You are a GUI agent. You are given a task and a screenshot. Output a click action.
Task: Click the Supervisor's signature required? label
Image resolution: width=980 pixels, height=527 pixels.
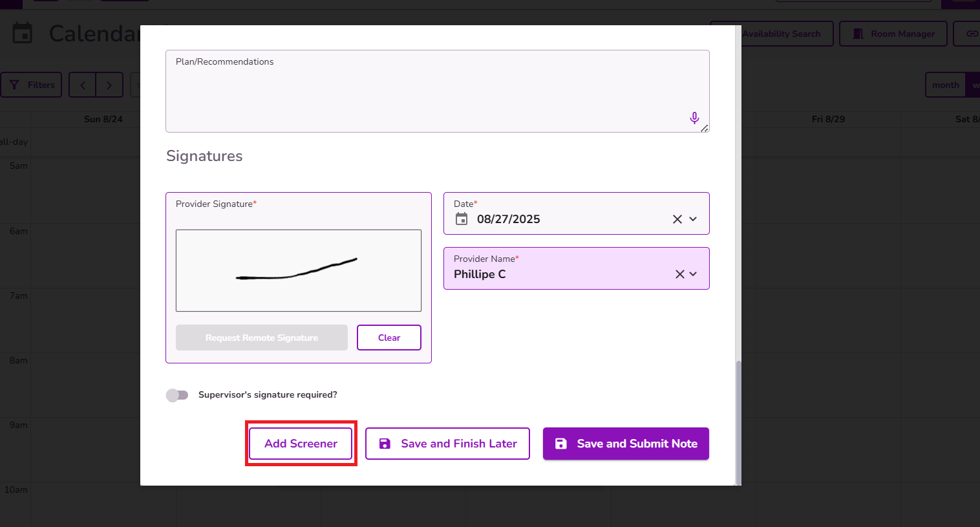pyautogui.click(x=268, y=395)
